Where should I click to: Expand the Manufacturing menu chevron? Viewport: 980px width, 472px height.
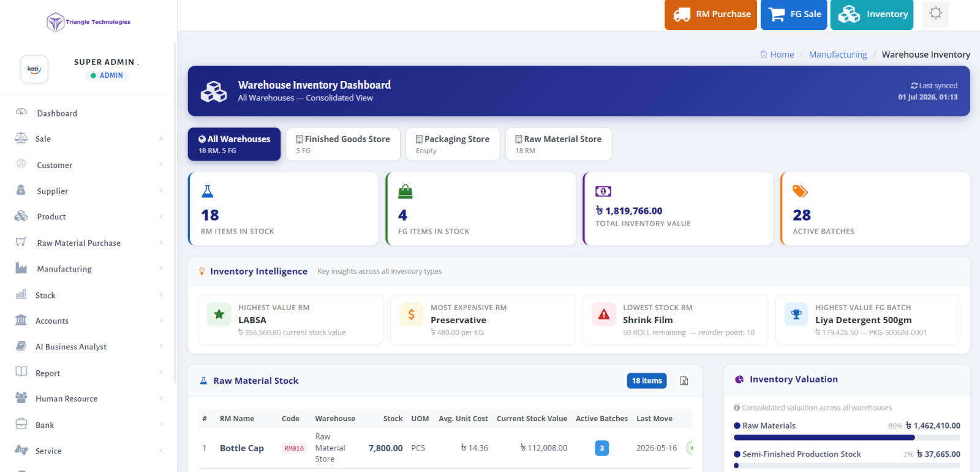click(x=161, y=268)
